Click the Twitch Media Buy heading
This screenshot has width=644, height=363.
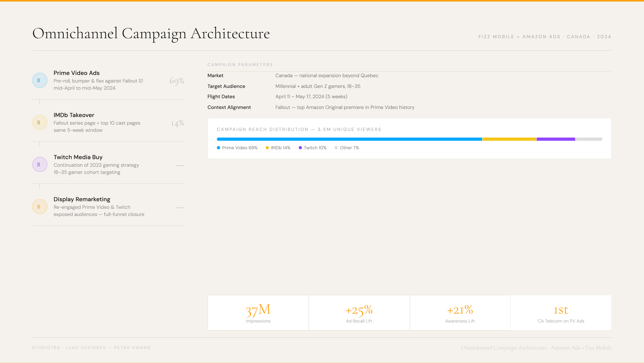[78, 157]
